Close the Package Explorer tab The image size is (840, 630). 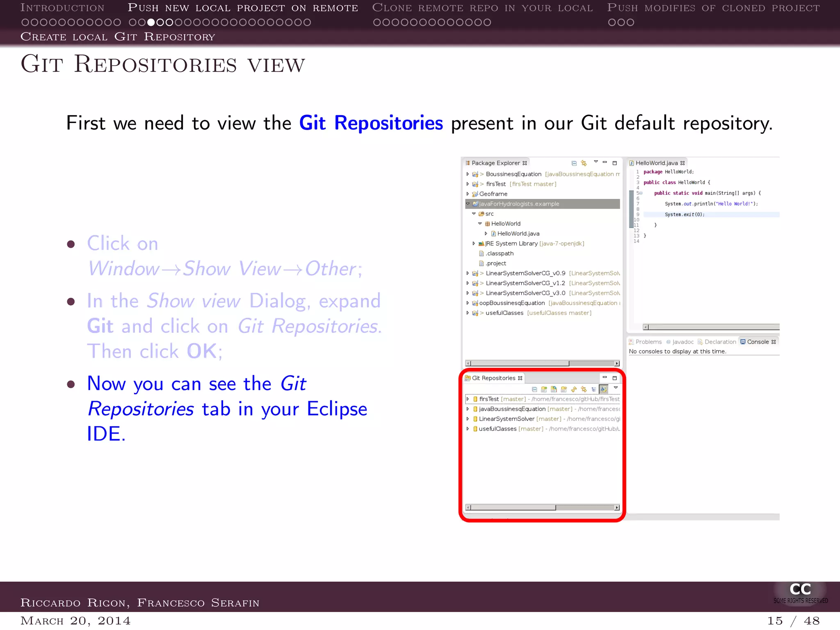pyautogui.click(x=525, y=163)
